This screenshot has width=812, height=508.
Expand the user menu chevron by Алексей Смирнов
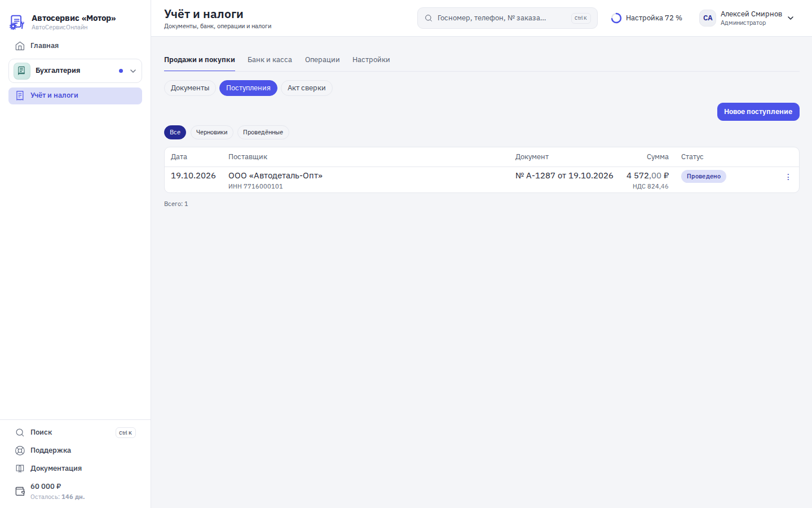(791, 18)
